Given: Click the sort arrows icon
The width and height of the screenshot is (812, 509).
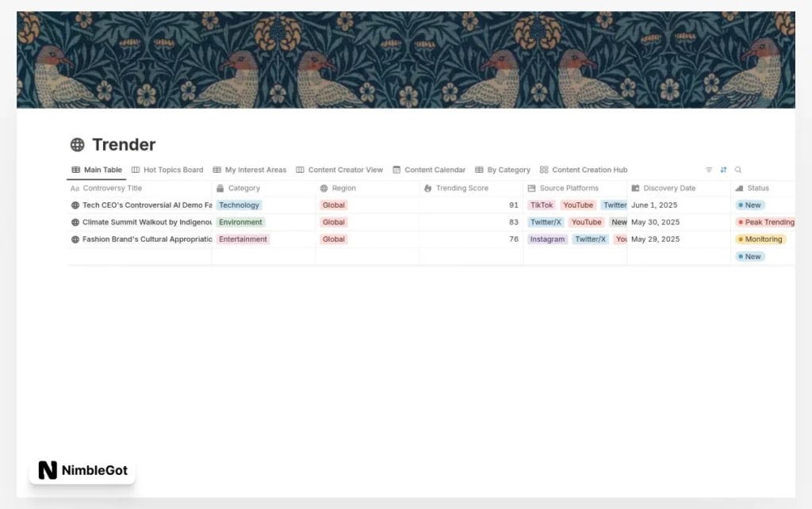Looking at the screenshot, I should click(x=723, y=170).
